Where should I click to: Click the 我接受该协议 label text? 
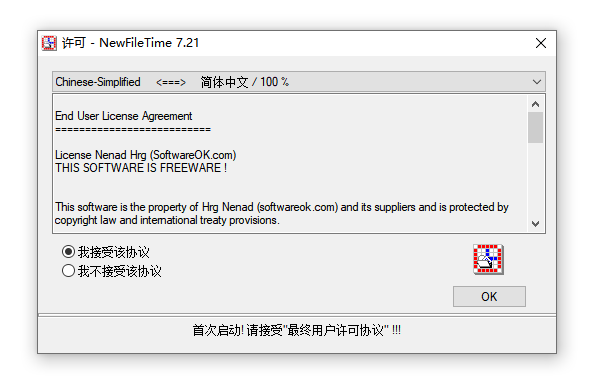click(114, 252)
